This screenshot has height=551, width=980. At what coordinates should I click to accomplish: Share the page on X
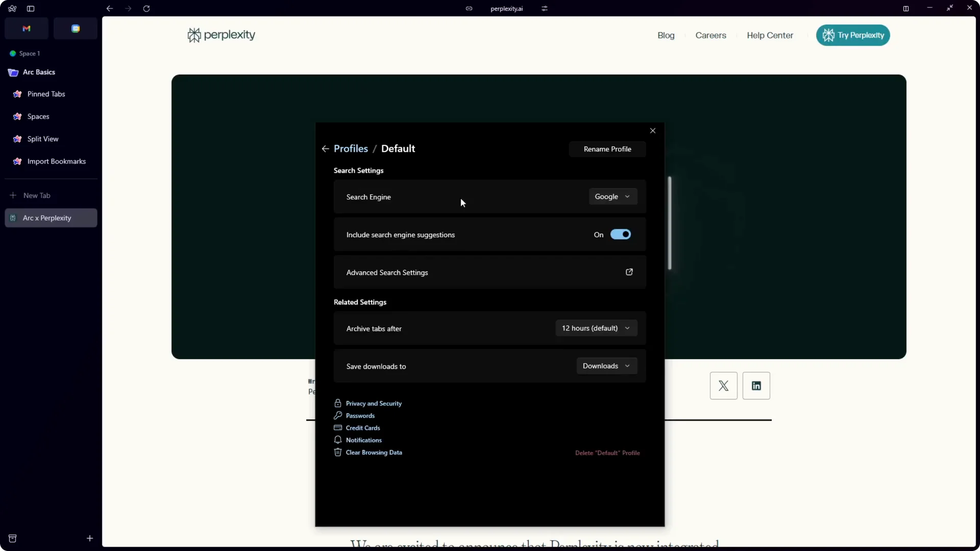pos(723,386)
